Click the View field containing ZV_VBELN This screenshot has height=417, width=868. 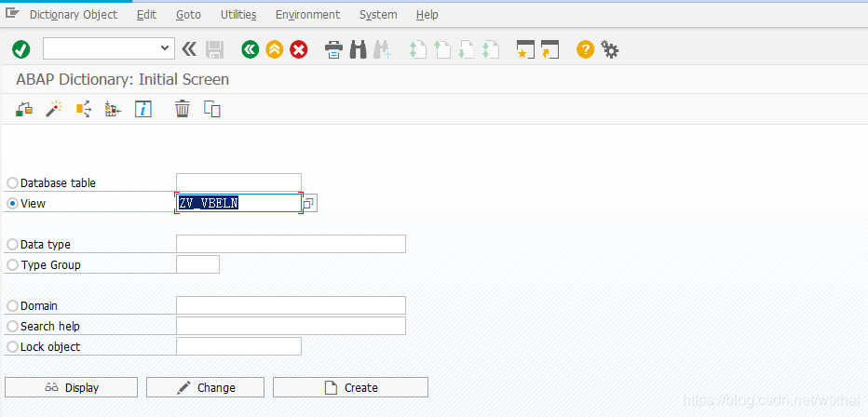tap(238, 204)
